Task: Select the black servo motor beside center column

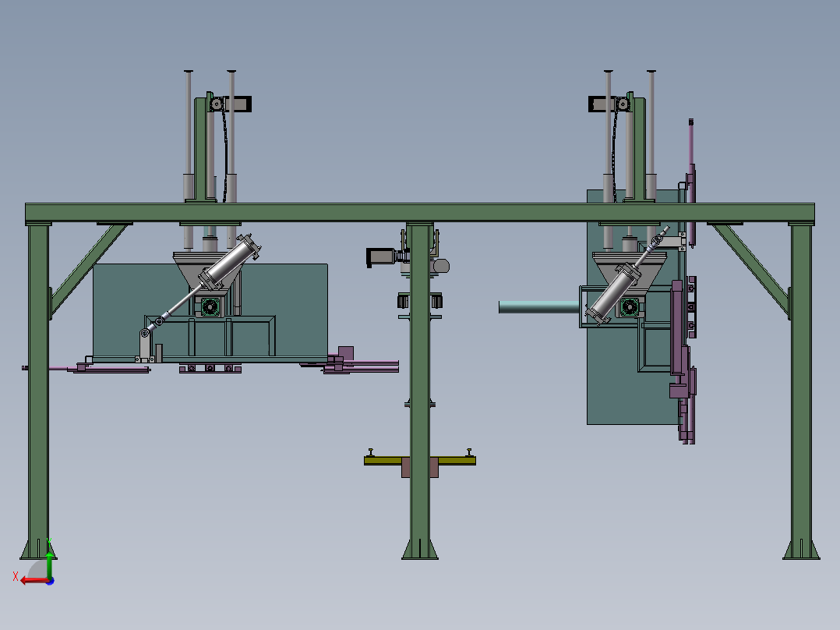Action: [x=380, y=257]
